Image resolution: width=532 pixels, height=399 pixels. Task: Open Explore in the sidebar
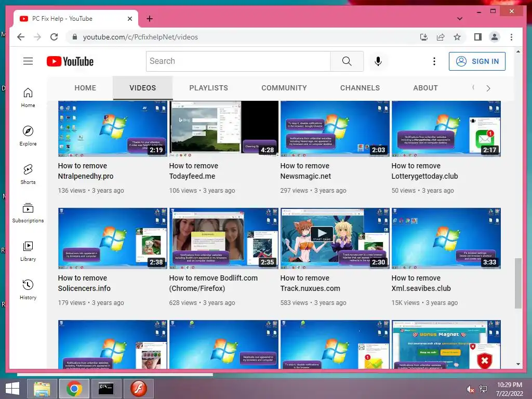point(28,136)
